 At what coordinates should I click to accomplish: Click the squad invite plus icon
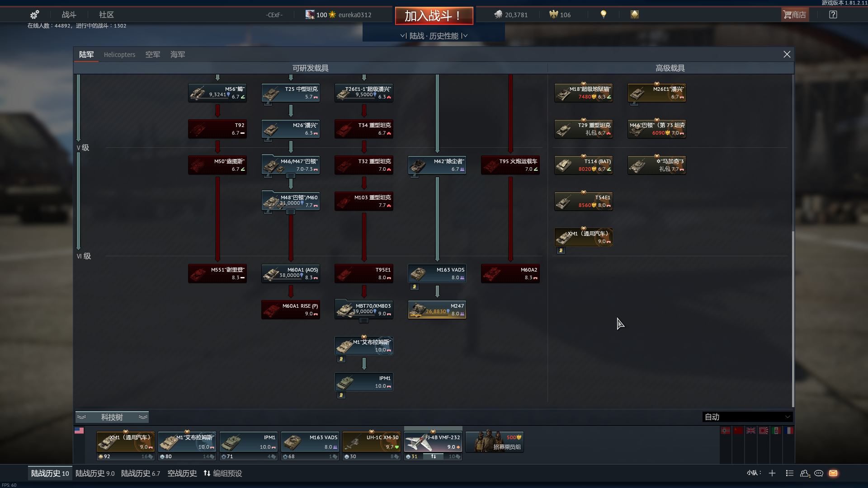click(772, 473)
